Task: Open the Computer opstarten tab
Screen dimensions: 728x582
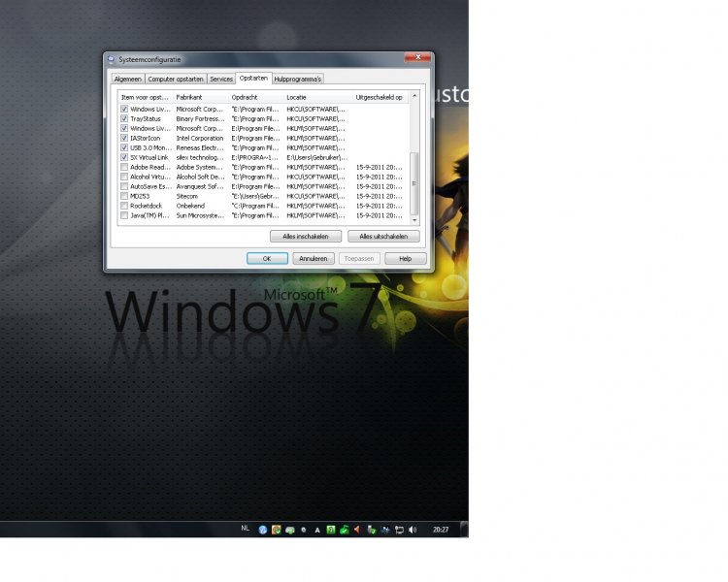Action: click(176, 79)
